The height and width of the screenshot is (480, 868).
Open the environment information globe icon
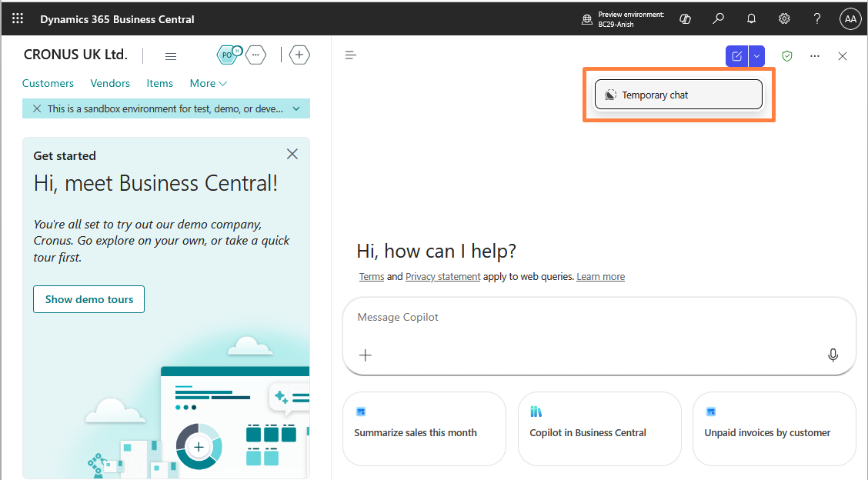pos(587,19)
